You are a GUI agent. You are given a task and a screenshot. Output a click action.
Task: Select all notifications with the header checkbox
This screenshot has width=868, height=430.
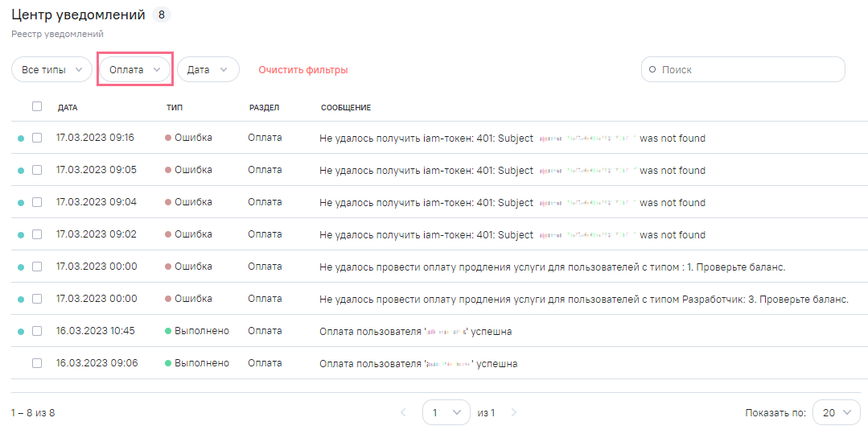pyautogui.click(x=37, y=106)
